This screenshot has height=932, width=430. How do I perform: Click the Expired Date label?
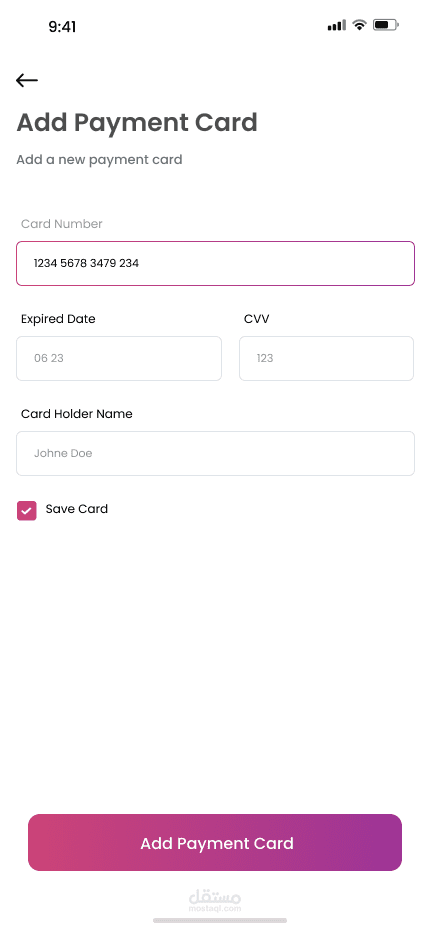click(58, 319)
